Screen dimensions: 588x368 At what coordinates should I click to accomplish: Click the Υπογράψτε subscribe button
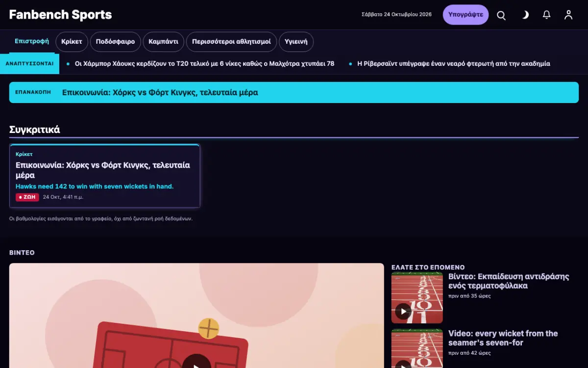click(465, 15)
